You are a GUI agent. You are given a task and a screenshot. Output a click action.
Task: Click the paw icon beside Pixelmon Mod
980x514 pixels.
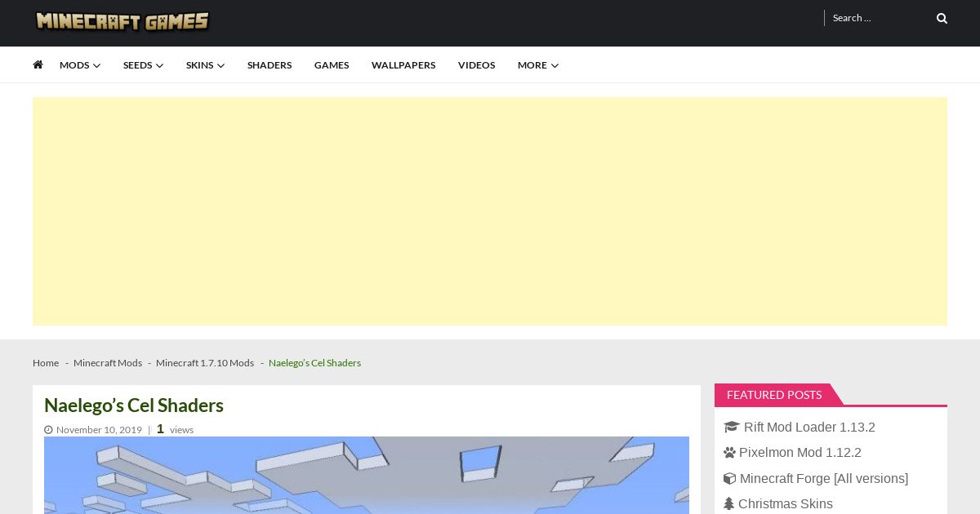tap(729, 453)
